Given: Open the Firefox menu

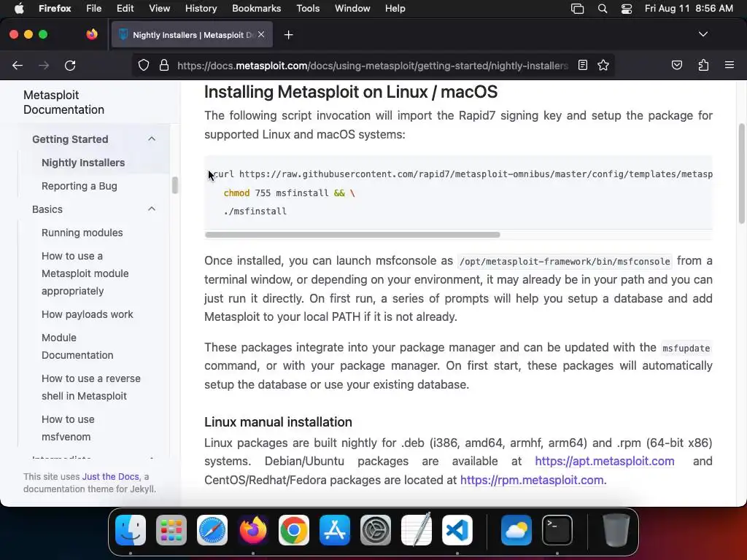Looking at the screenshot, I should click(55, 8).
